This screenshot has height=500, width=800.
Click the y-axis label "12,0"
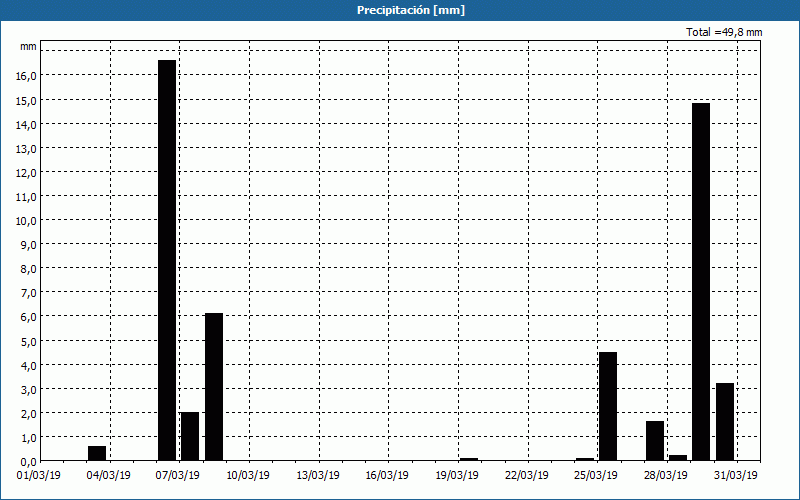point(26,172)
